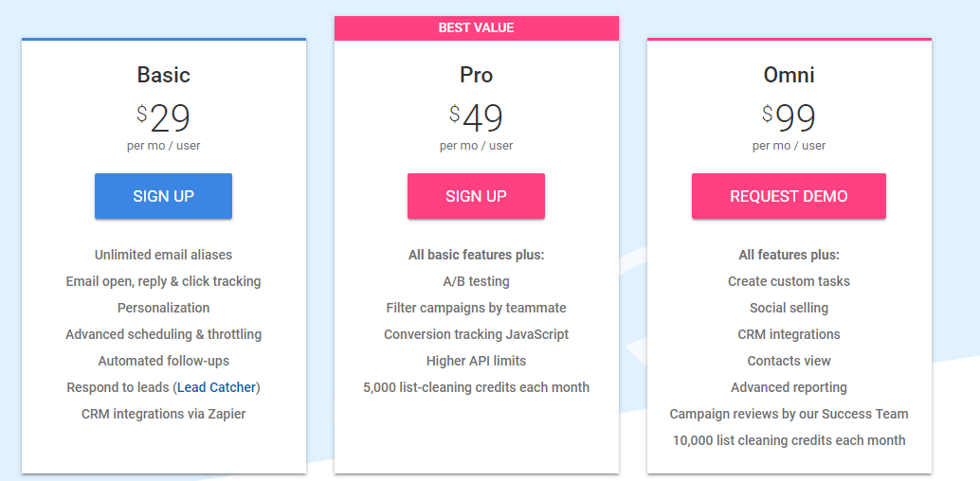Click the Automated follow-ups feature
Screen dimensions: 980x481
coord(163,361)
